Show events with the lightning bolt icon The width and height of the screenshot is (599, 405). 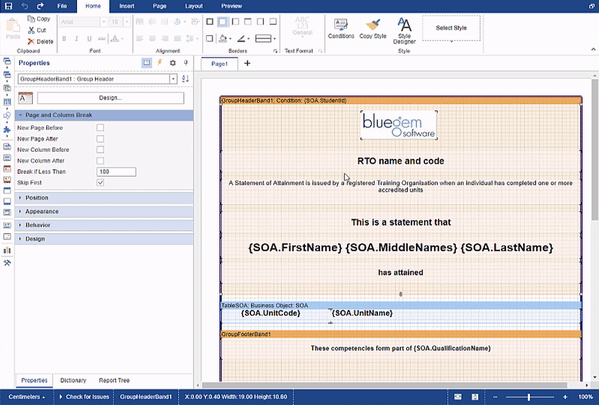tap(160, 63)
